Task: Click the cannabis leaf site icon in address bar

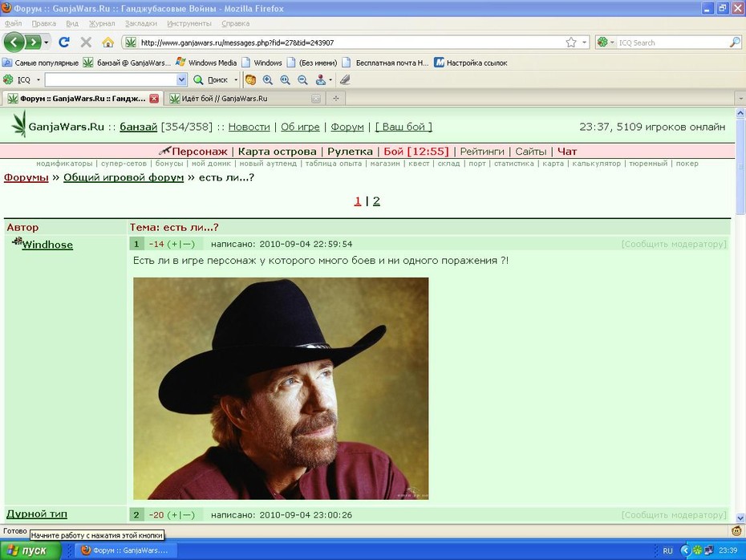Action: tap(131, 43)
